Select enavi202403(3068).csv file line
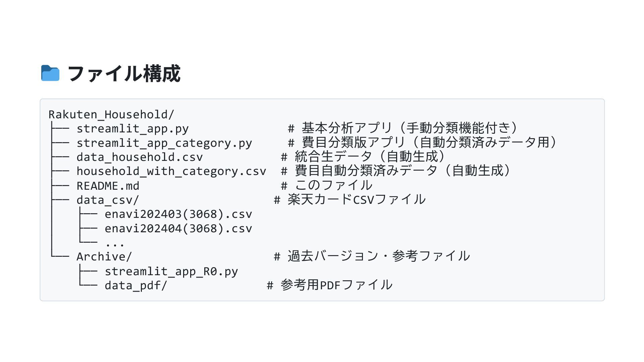The width and height of the screenshot is (644, 362). point(178,214)
